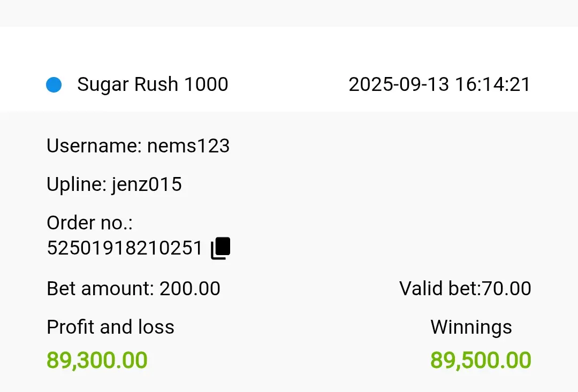Select the green 89,300.00 profit value
This screenshot has height=392, width=578.
(x=97, y=360)
